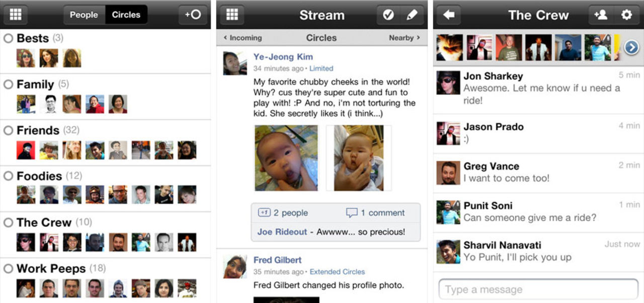Screen dimensions: 644x303
Task: Tap the Type a message field
Action: pos(538,289)
